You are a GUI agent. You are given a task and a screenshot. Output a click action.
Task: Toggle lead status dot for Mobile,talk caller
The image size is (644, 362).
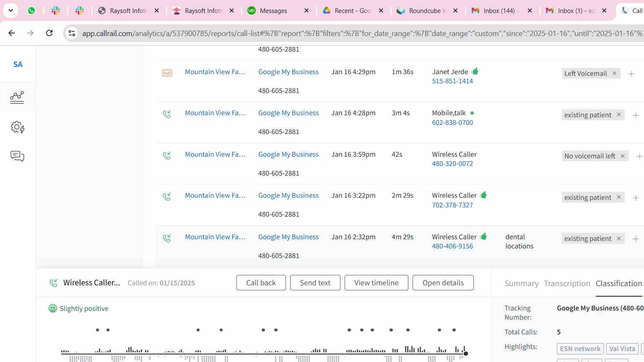[472, 113]
